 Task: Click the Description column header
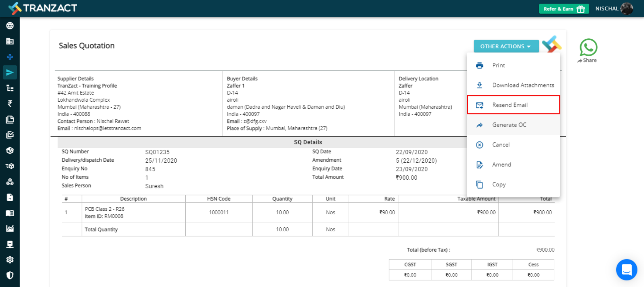click(133, 199)
